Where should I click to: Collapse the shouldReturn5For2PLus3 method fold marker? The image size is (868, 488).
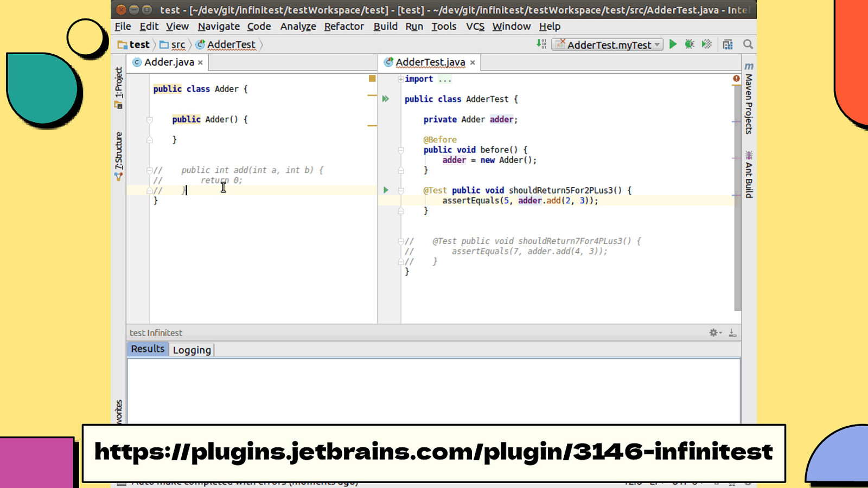coord(401,191)
